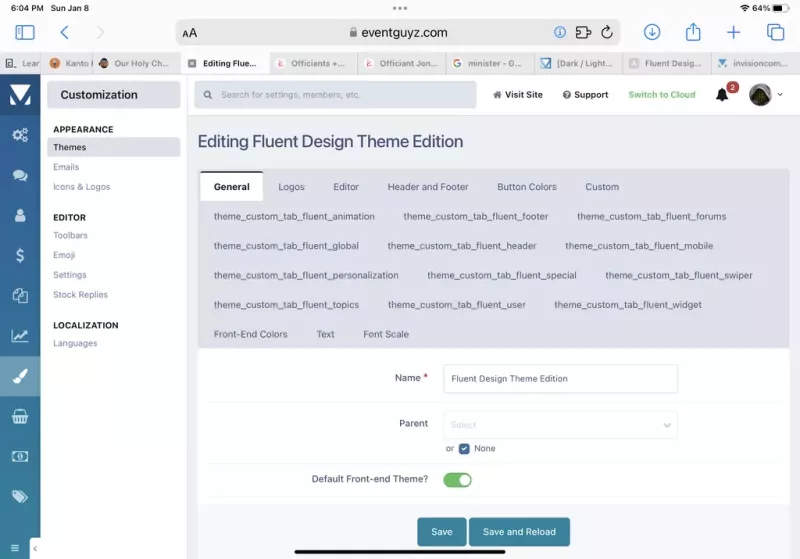Tap the extensions puzzle icon in address bar
The height and width of the screenshot is (559, 800).
[x=583, y=33]
